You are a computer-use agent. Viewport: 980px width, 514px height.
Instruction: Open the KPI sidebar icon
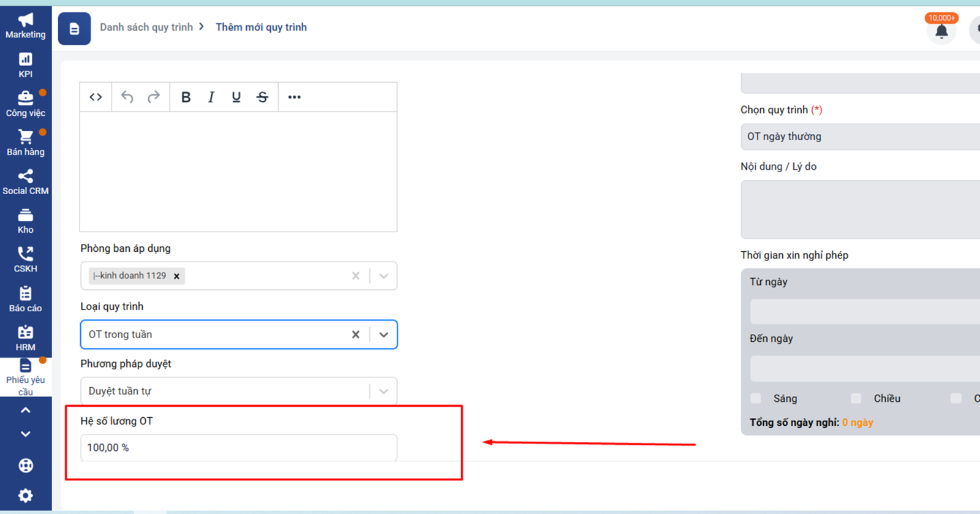pos(25,65)
